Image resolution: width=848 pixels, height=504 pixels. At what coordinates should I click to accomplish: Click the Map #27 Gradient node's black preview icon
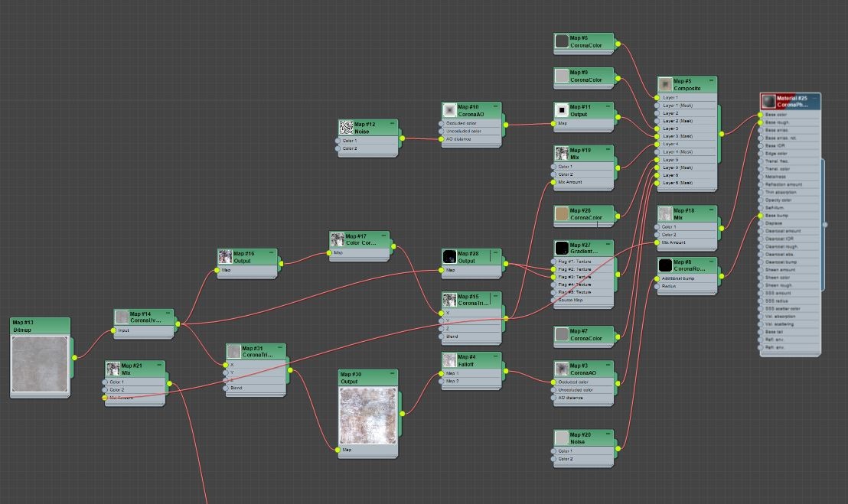[x=562, y=249]
